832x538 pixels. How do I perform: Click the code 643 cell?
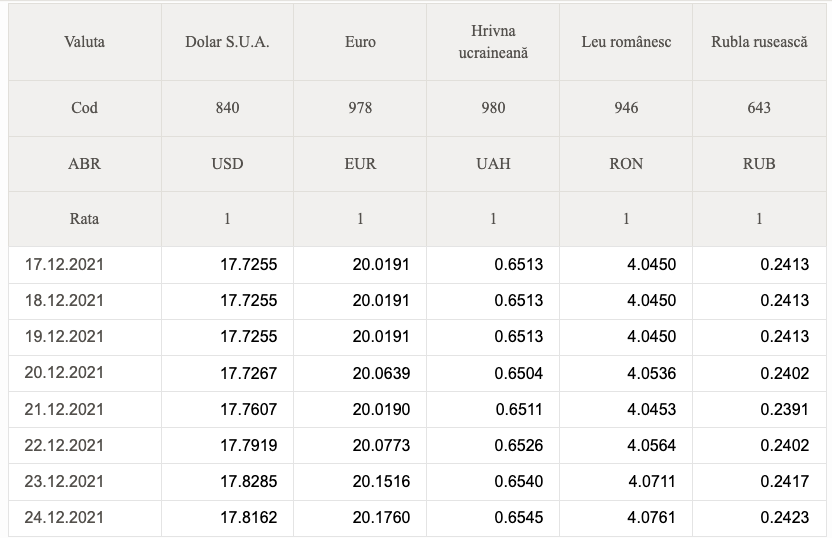click(x=759, y=108)
